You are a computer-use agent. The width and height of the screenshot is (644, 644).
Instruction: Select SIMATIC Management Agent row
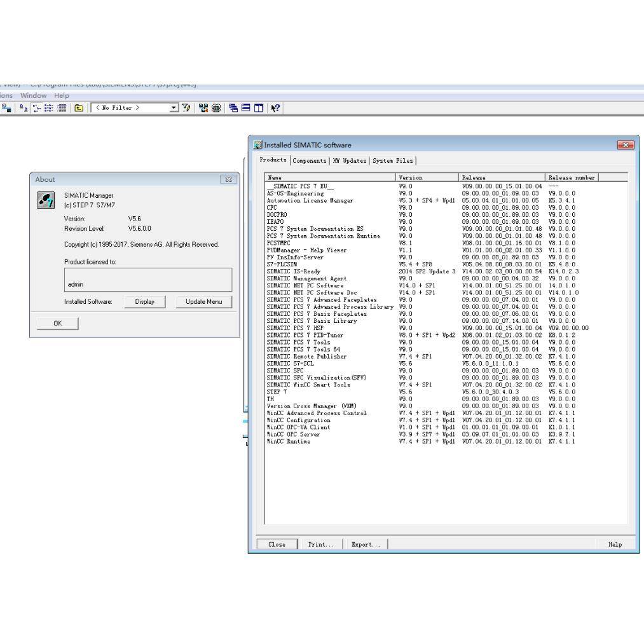click(446, 278)
